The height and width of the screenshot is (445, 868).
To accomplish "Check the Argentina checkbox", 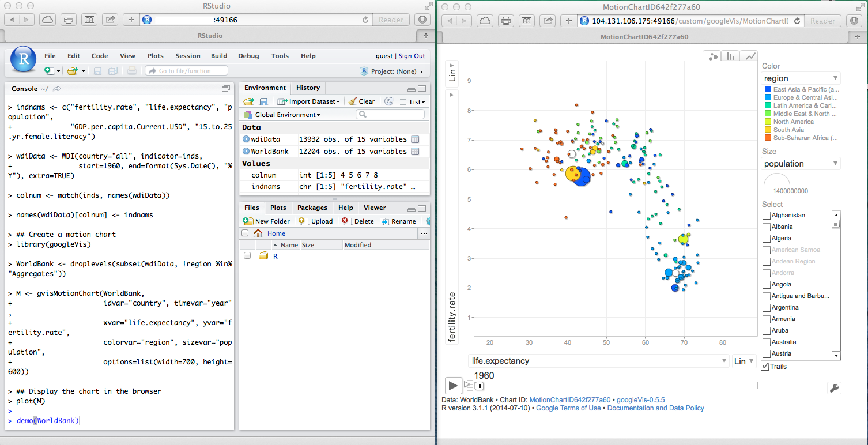I will pos(767,307).
